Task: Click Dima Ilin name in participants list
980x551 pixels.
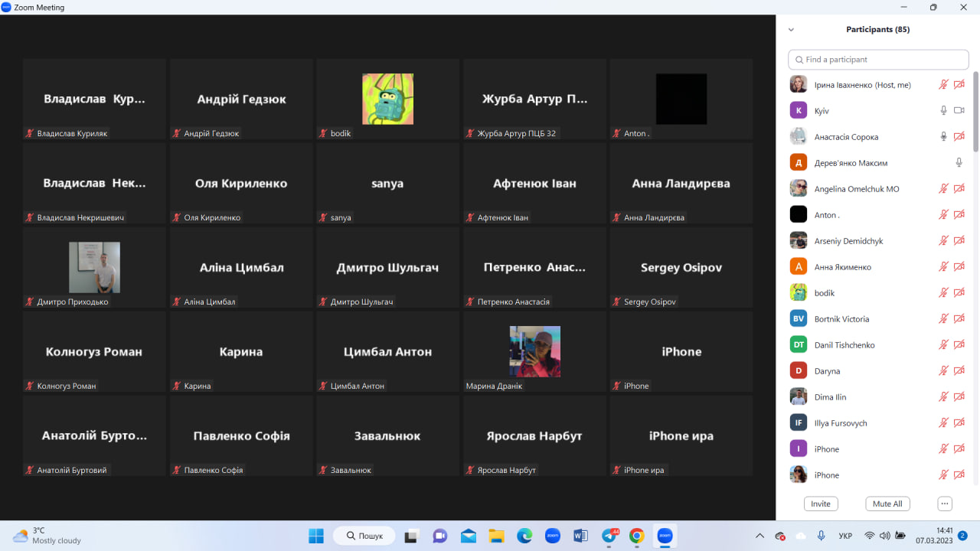Action: point(830,397)
